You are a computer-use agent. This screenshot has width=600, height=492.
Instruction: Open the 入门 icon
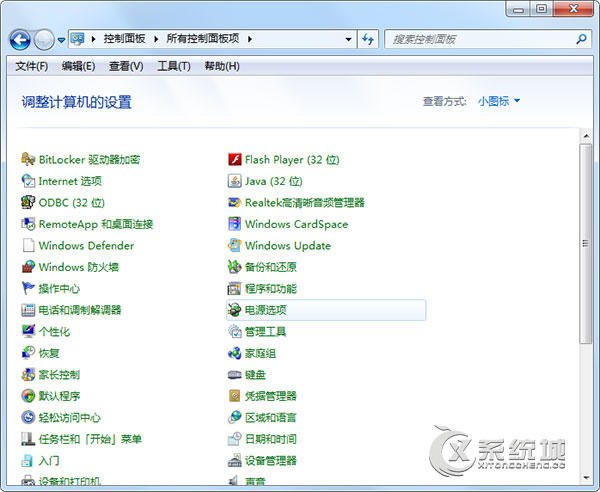click(28, 460)
